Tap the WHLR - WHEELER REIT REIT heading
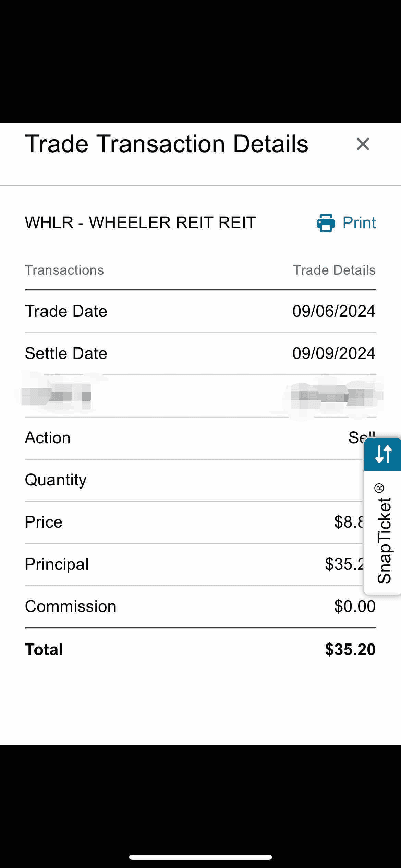Image resolution: width=401 pixels, height=868 pixels. (x=140, y=223)
